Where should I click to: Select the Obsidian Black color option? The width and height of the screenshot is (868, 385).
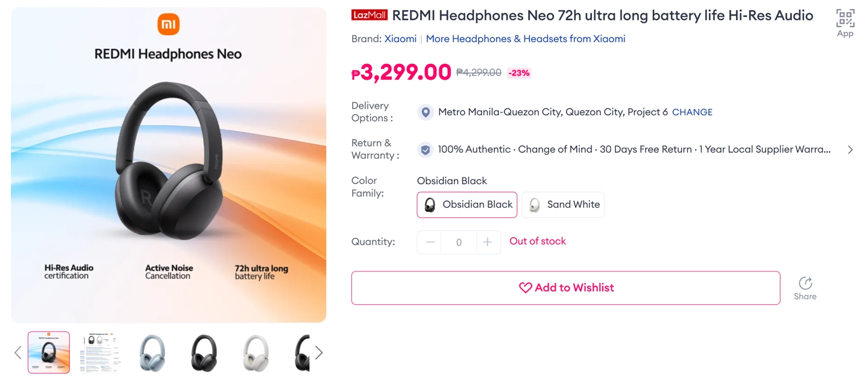tap(467, 205)
